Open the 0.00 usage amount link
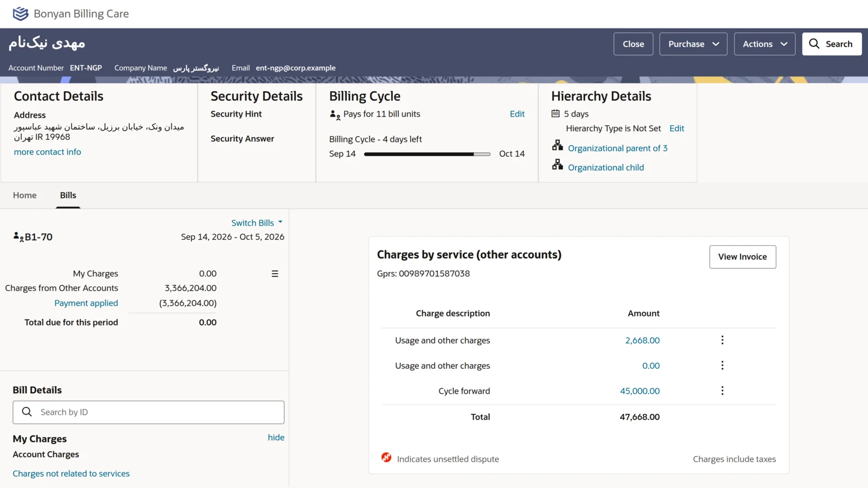The height and width of the screenshot is (488, 868). [x=651, y=366]
